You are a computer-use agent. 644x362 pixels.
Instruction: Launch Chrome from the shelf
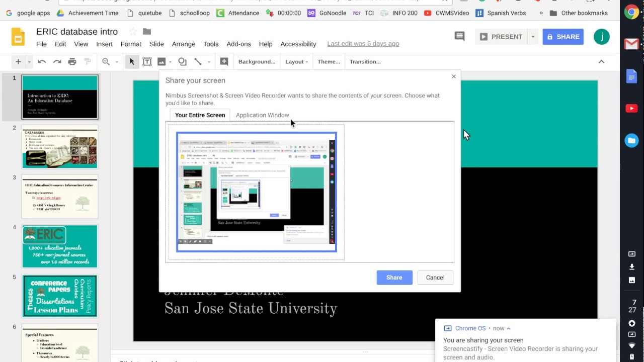(631, 12)
